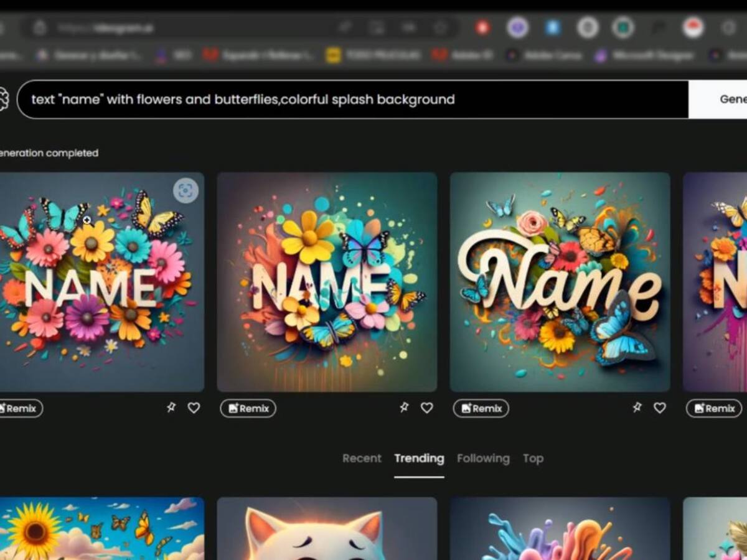Screen dimensions: 747x560
Task: Like the first NAME flower image
Action: point(194,408)
